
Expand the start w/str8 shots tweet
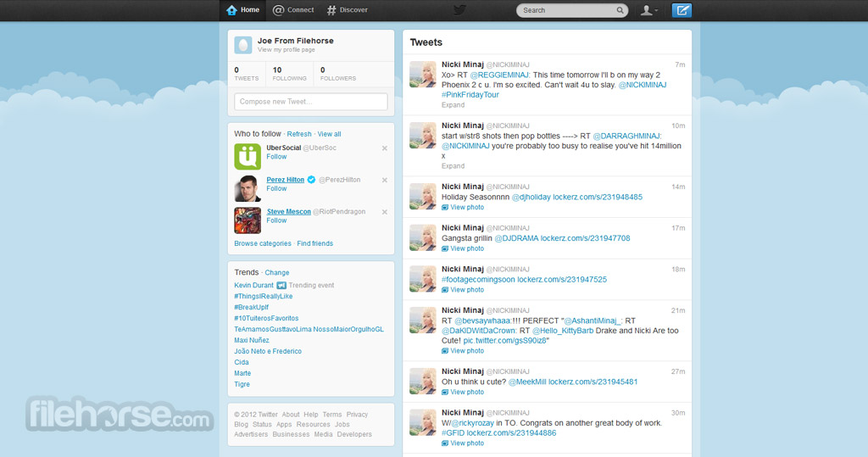tap(453, 165)
